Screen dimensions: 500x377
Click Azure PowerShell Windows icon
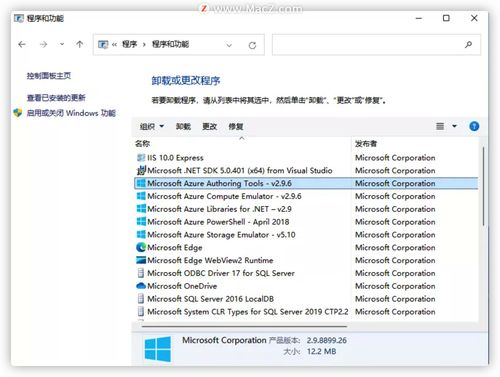coord(141,222)
